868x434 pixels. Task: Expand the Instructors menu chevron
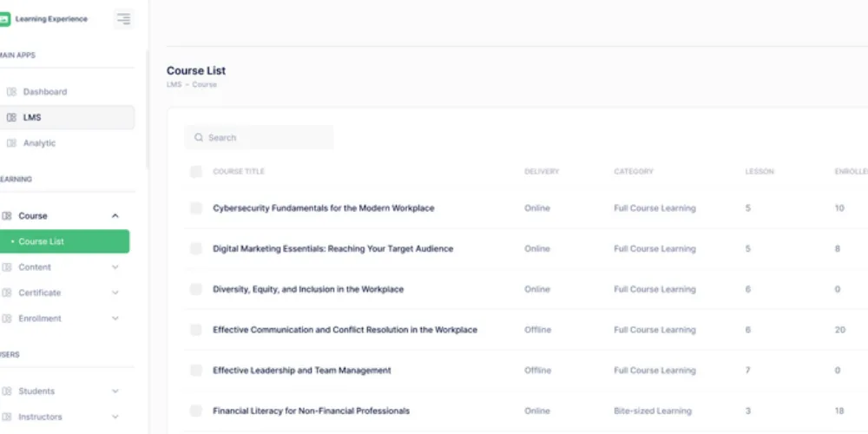(x=115, y=417)
